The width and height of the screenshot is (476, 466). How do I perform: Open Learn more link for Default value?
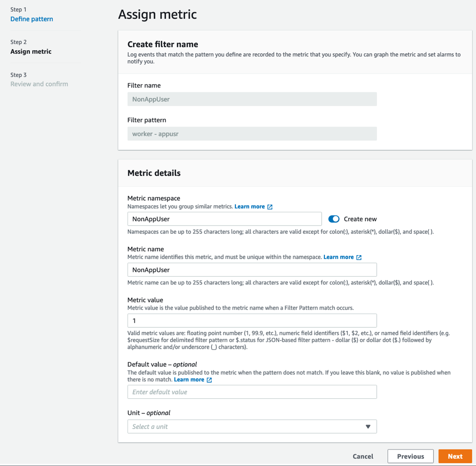coord(189,380)
